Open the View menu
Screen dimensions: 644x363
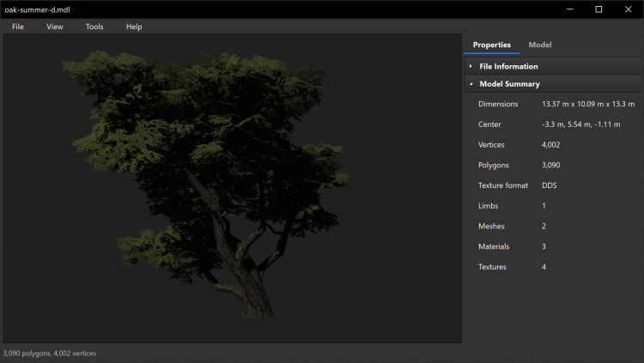(55, 27)
